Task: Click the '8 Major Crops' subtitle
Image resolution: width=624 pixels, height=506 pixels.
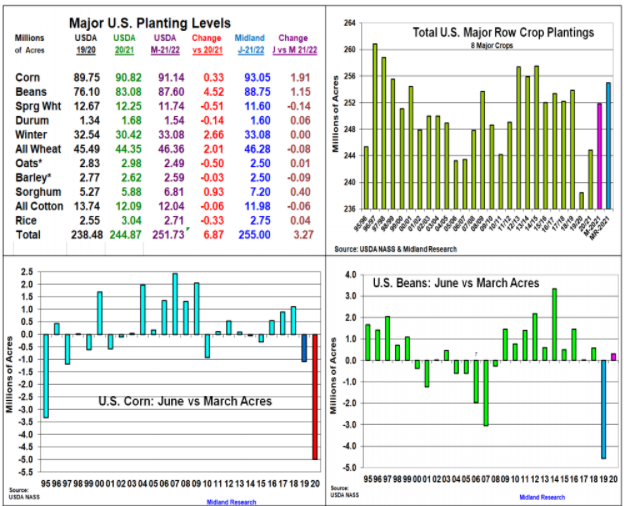Action: (x=492, y=46)
